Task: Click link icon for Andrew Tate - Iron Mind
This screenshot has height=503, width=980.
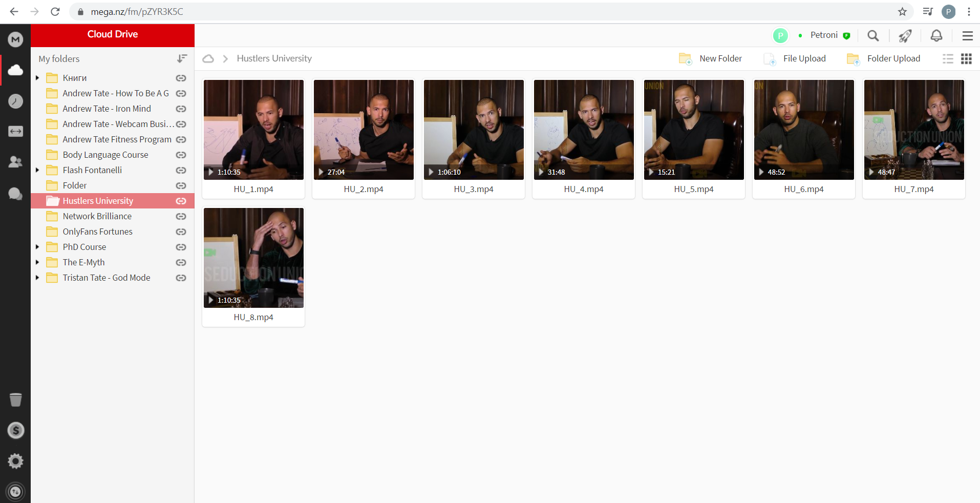Action: (181, 109)
